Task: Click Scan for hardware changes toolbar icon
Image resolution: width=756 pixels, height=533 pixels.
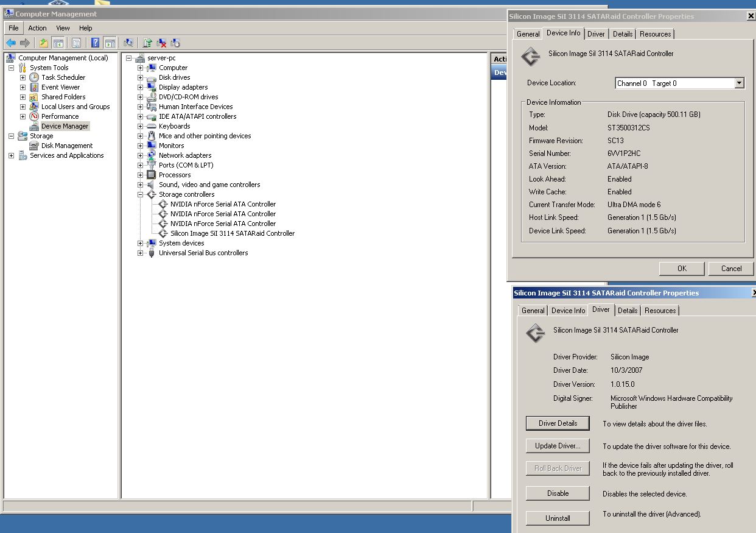Action: (x=128, y=43)
